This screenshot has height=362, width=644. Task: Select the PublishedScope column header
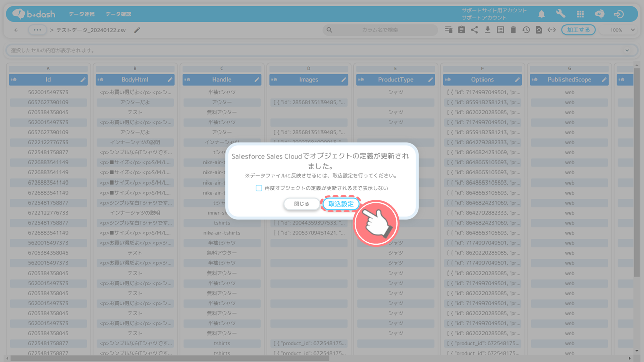[x=570, y=79]
